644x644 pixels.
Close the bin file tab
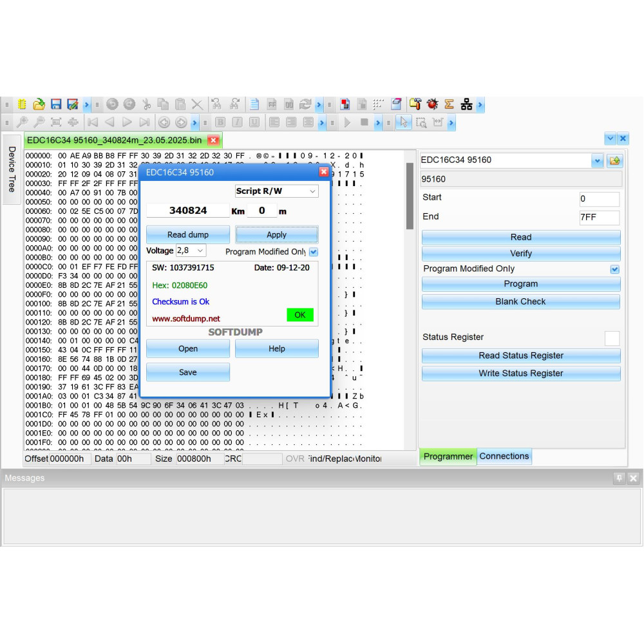[x=213, y=140]
